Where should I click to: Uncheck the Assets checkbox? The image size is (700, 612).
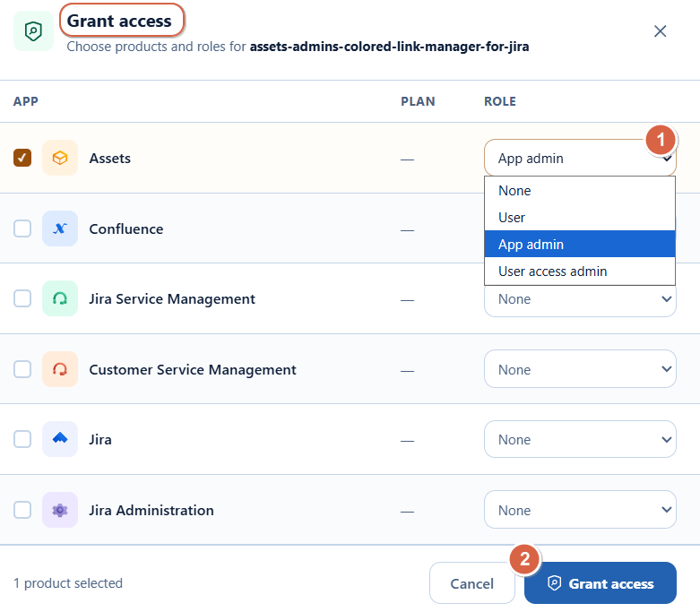click(22, 158)
